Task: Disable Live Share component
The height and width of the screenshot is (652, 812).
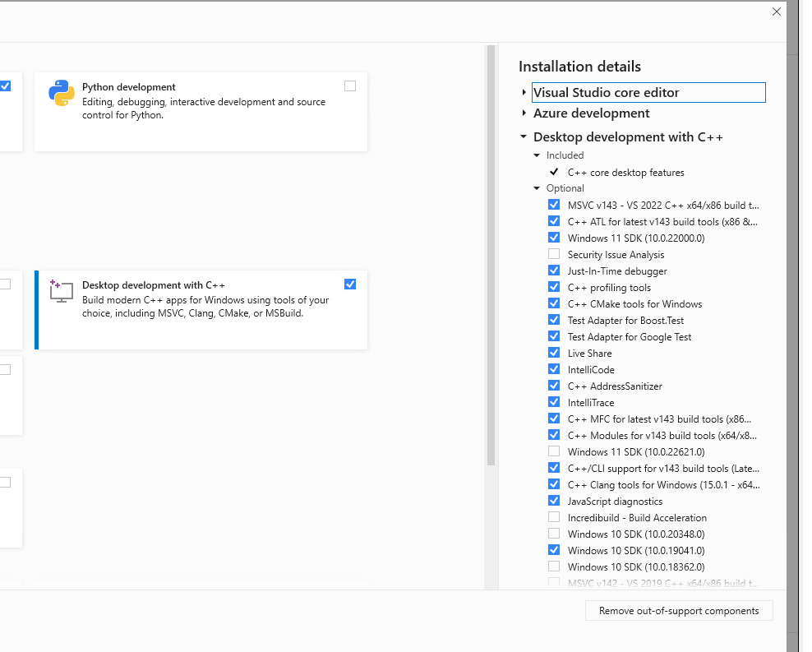Action: point(553,352)
